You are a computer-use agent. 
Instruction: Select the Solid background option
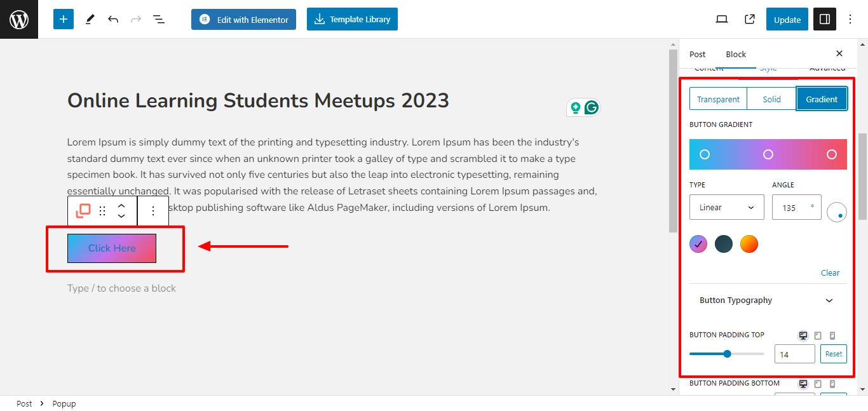coord(771,99)
